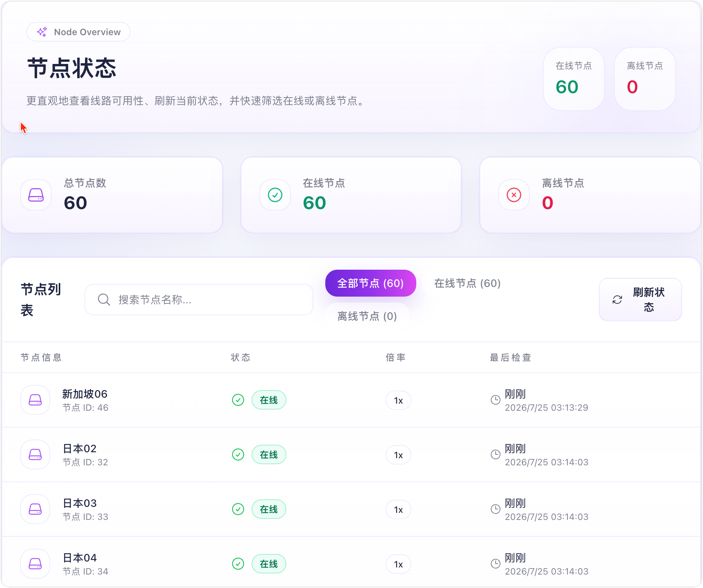This screenshot has height=588, width=703.
Task: Click the 在线节点 60 header stat card
Action: tap(573, 79)
